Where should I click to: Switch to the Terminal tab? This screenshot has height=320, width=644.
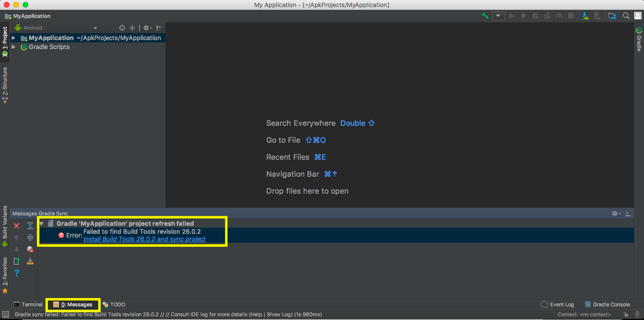pos(28,304)
